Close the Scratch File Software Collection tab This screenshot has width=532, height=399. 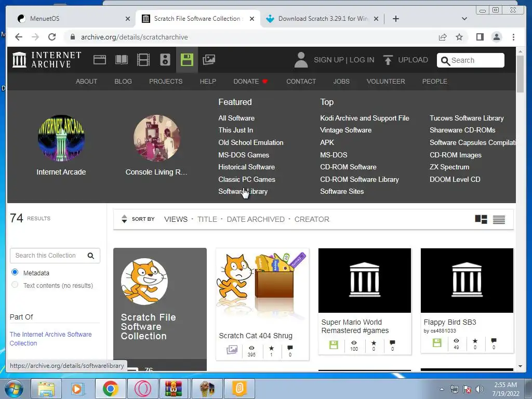(x=252, y=19)
